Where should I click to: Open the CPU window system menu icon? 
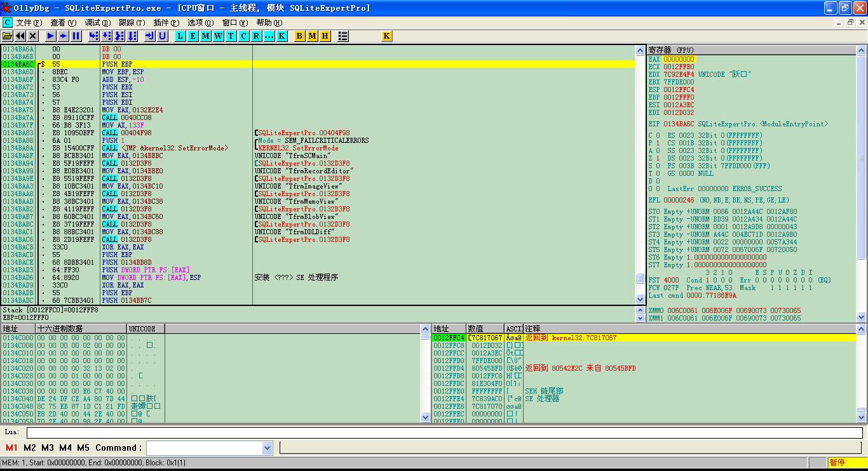coord(8,22)
